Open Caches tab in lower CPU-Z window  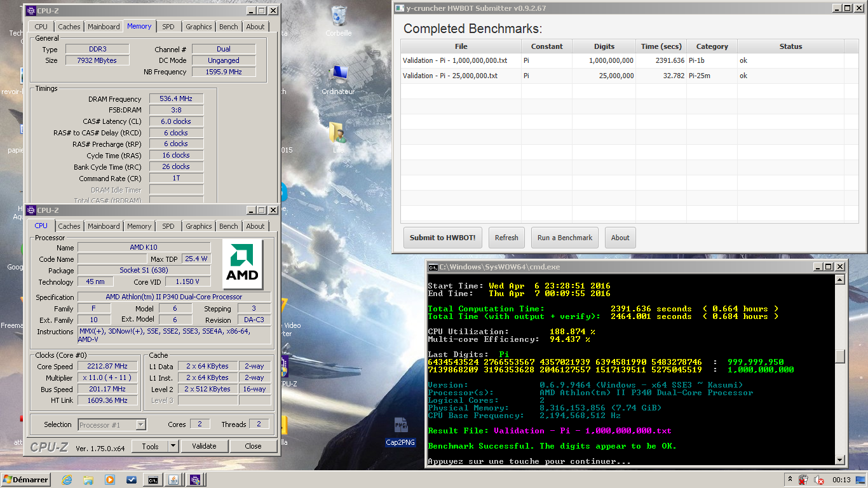click(x=69, y=226)
